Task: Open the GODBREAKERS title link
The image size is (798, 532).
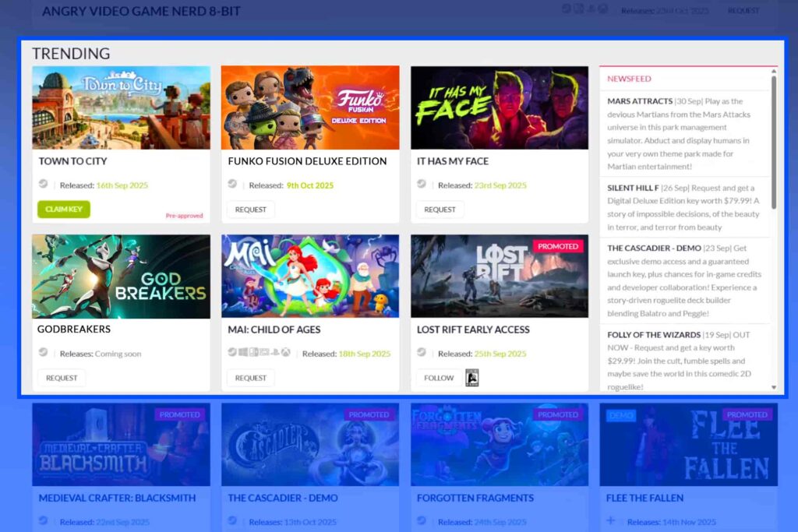Action: 74,329
